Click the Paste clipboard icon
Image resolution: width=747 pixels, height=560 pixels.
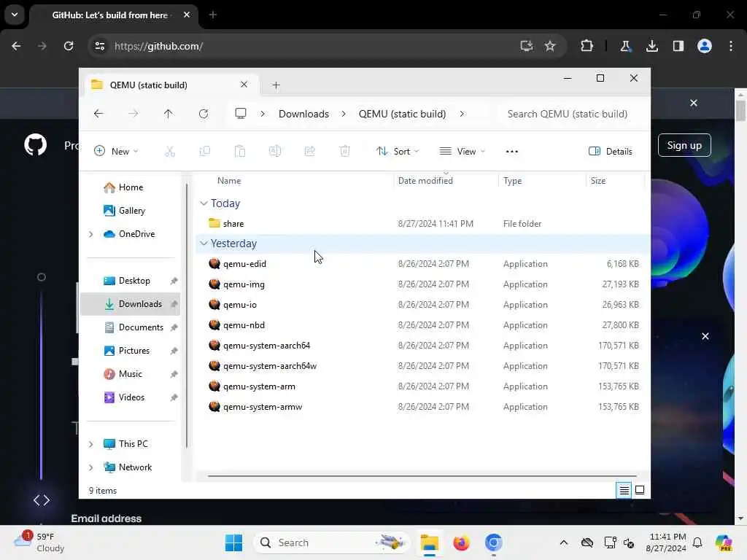(x=239, y=152)
